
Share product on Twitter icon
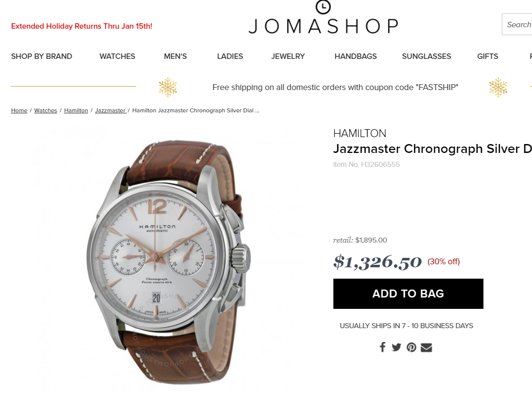(x=396, y=347)
